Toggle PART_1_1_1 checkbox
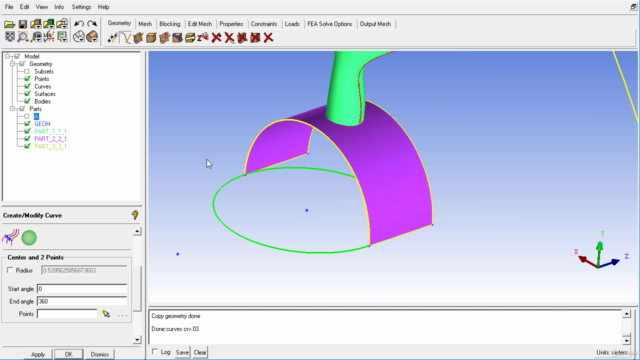Image resolution: width=640 pixels, height=360 pixels. click(x=27, y=131)
